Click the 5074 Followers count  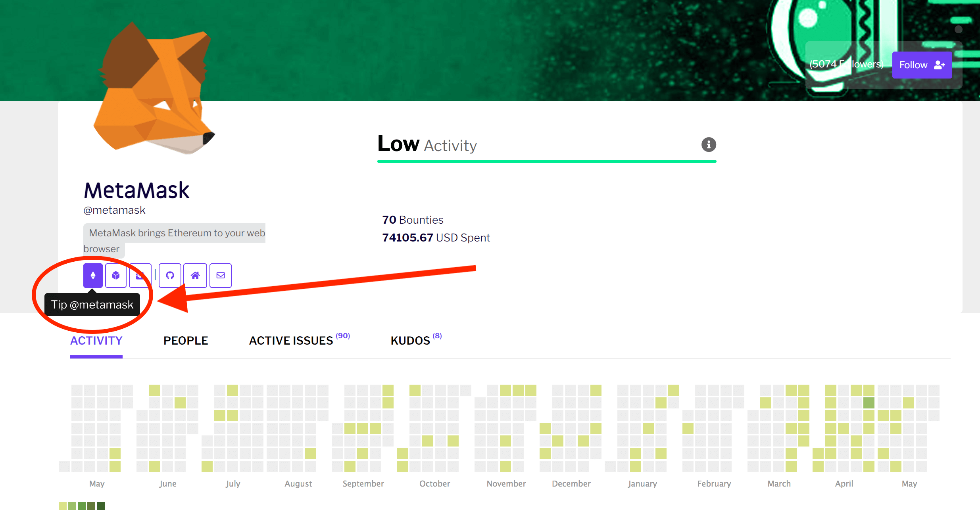pos(847,64)
